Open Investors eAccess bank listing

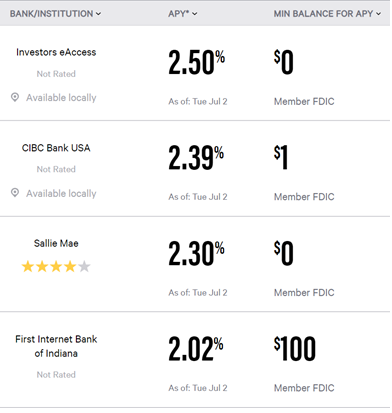(56, 52)
